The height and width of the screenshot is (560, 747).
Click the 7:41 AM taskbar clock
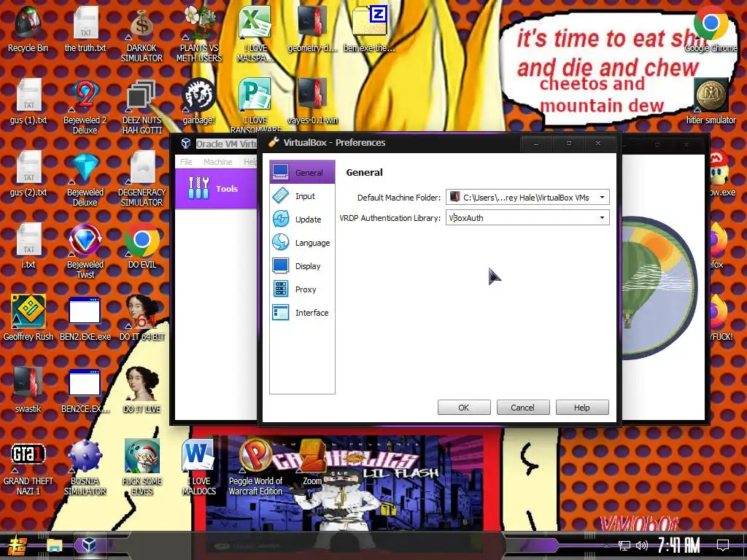pos(678,545)
